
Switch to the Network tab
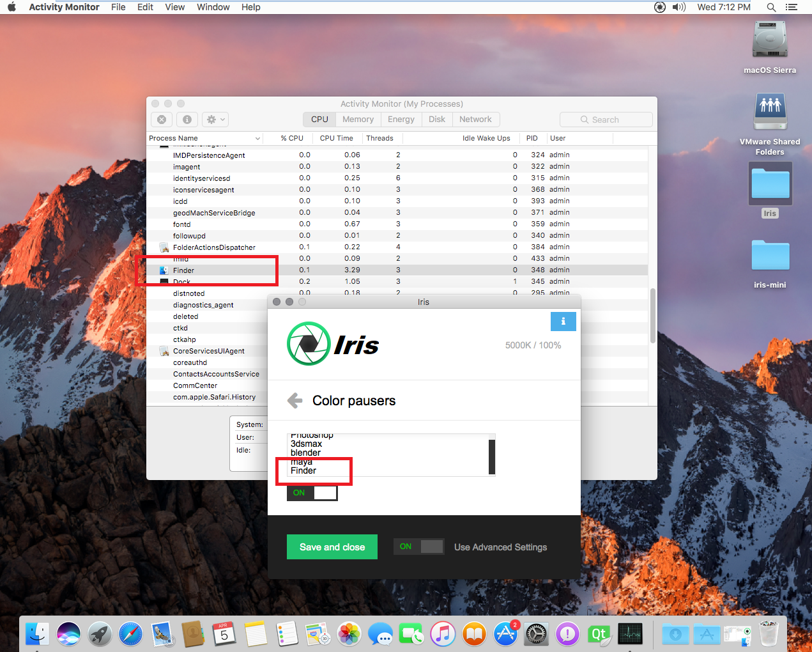475,120
